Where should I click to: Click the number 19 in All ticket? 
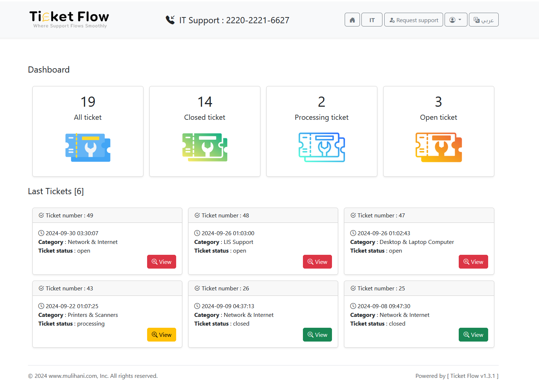88,102
